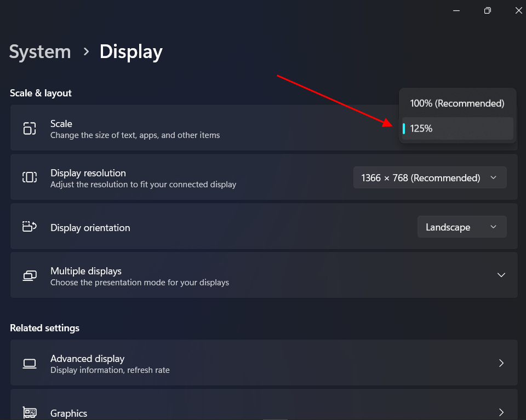Click the Display breadcrumb heading
This screenshot has height=420, width=526.
point(130,51)
